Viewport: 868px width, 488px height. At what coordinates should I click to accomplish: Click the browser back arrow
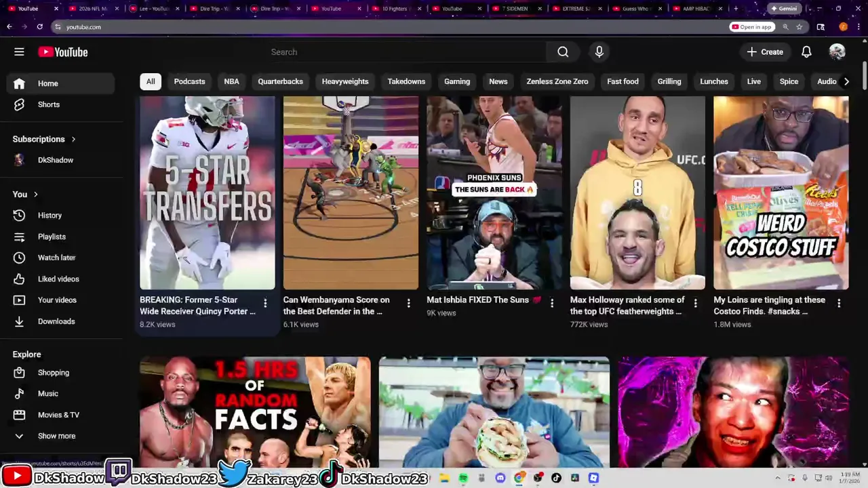pyautogui.click(x=9, y=27)
